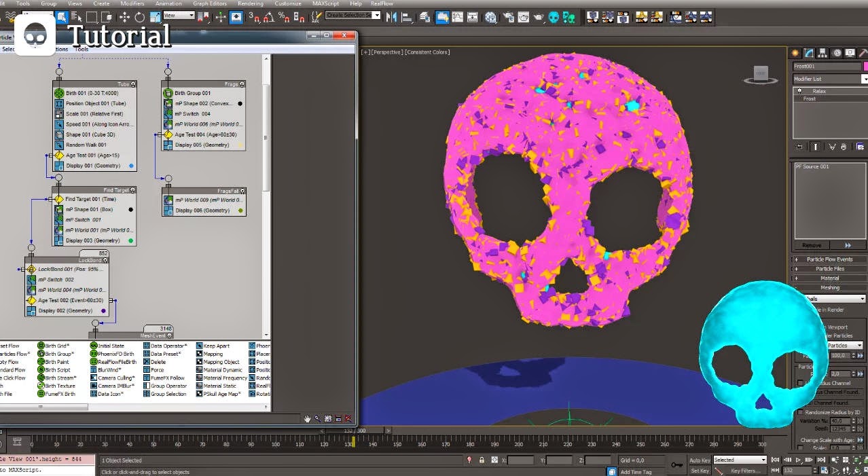Open the Graph Editors menu
This screenshot has width=868, height=476.
click(210, 3)
